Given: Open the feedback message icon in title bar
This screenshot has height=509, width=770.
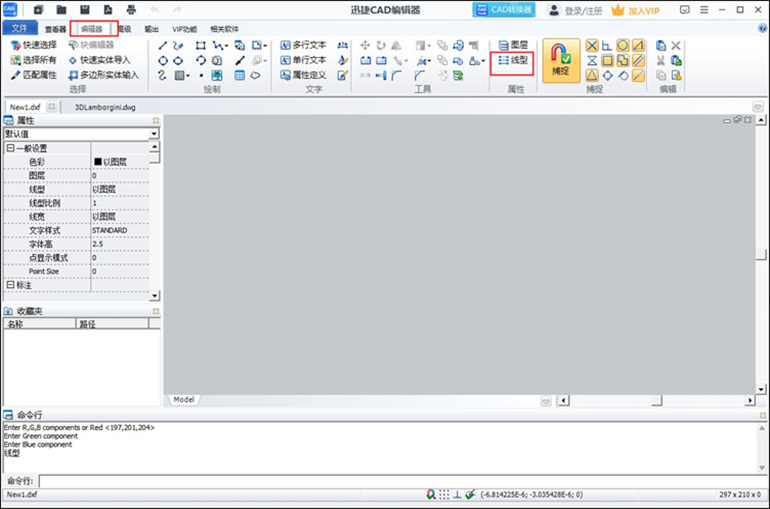Looking at the screenshot, I should (685, 10).
